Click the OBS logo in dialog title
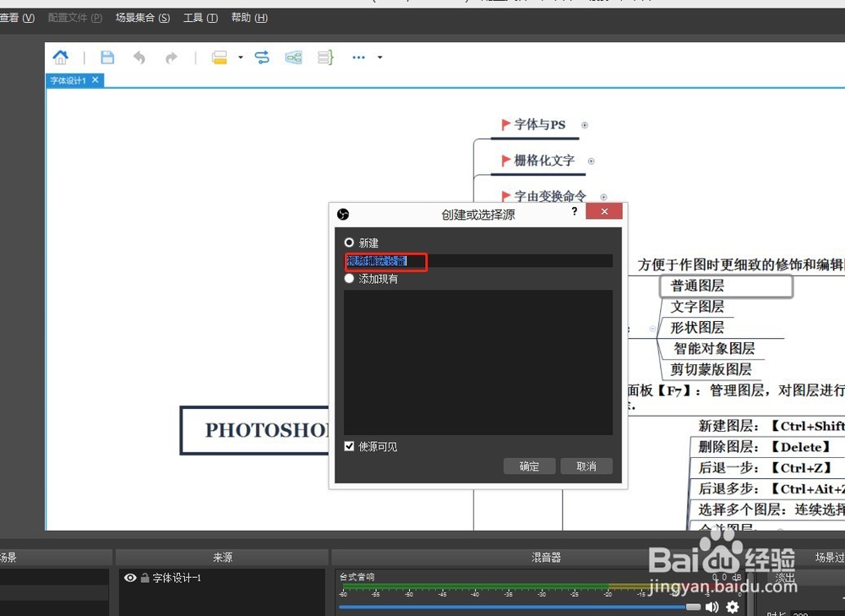This screenshot has height=616, width=845. [x=343, y=214]
